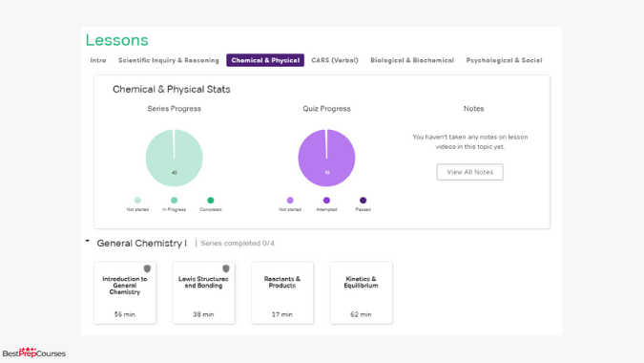Switch to Biological & Biochemical tab

412,60
